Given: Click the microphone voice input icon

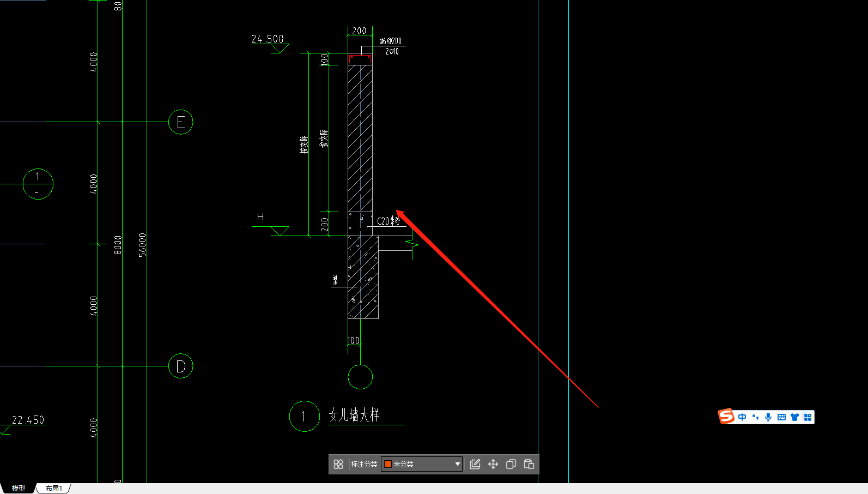Looking at the screenshot, I should point(768,417).
